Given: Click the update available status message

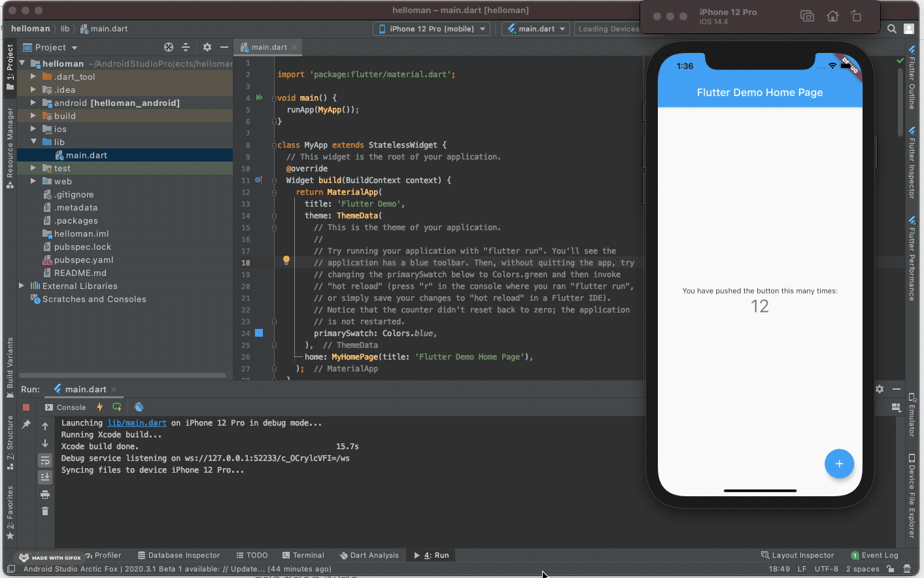Looking at the screenshot, I should [x=177, y=569].
